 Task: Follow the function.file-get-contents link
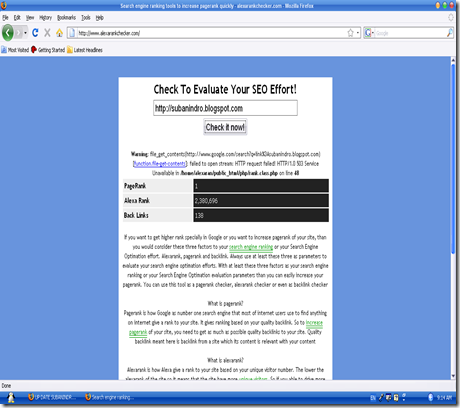click(x=160, y=164)
